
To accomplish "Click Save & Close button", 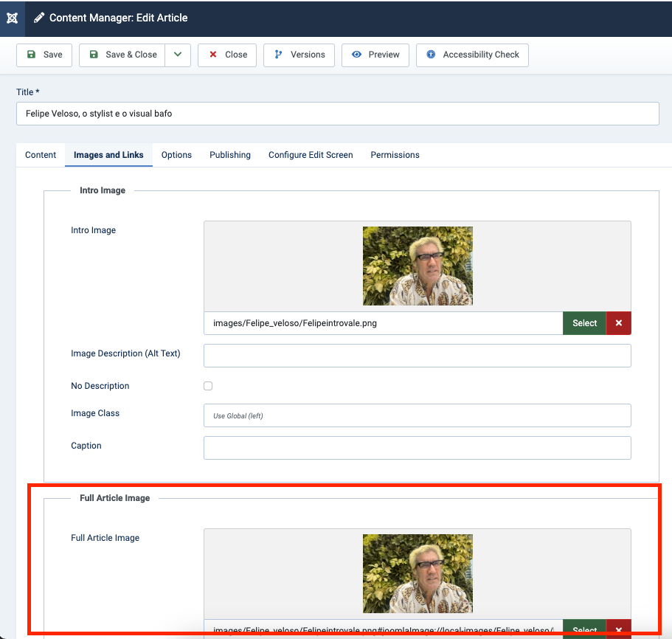I will tap(122, 55).
